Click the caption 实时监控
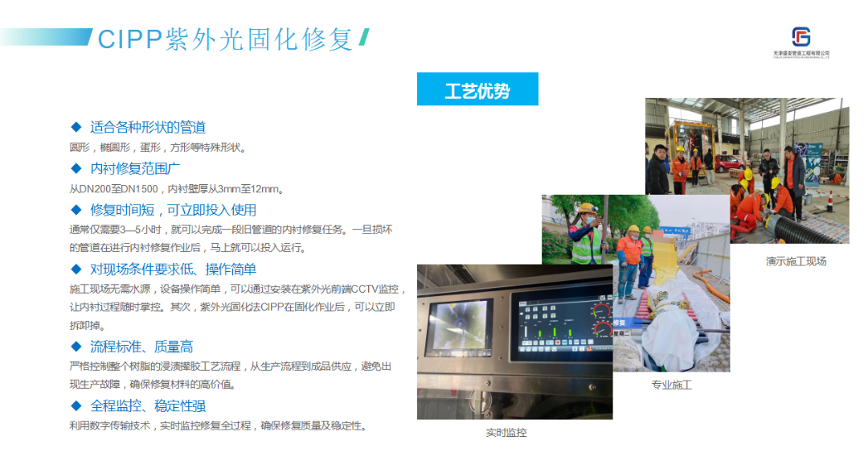 506,433
